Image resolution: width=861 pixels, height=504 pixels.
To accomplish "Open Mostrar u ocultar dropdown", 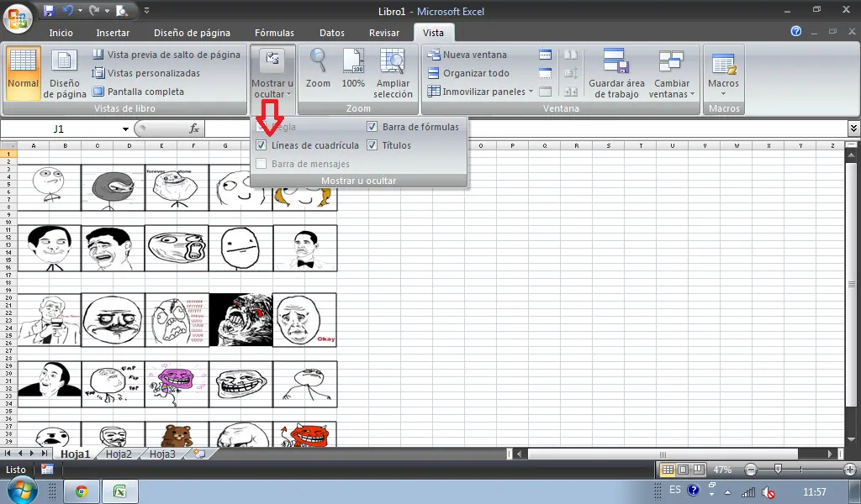I will (272, 73).
